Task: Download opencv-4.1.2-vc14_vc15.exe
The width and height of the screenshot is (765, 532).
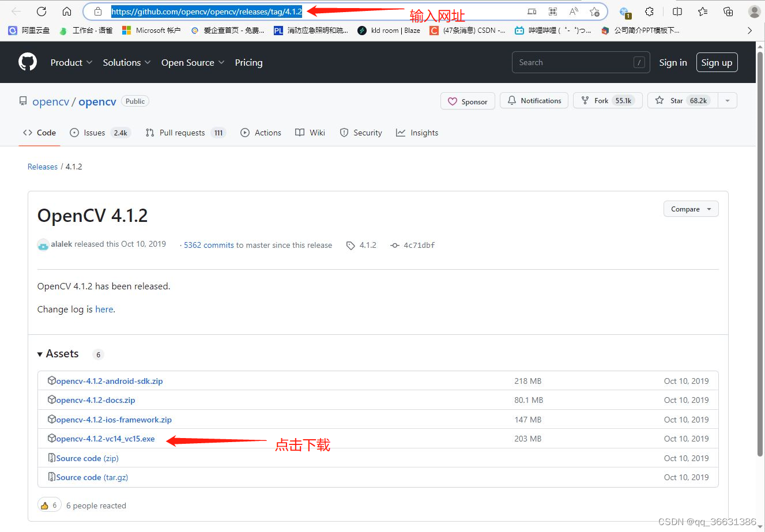Action: pos(105,439)
